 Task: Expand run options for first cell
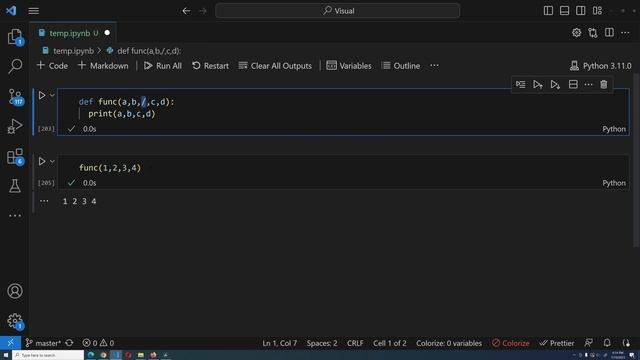pos(52,95)
